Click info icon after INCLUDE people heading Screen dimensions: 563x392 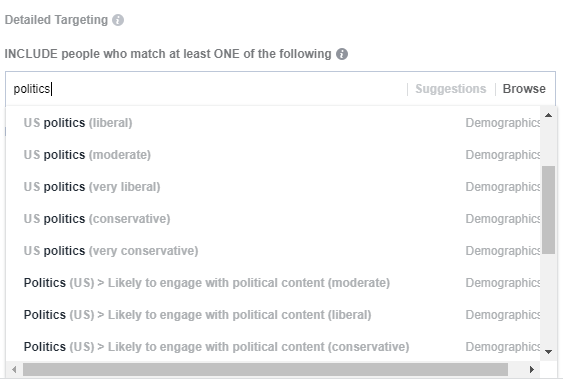[x=342, y=54]
